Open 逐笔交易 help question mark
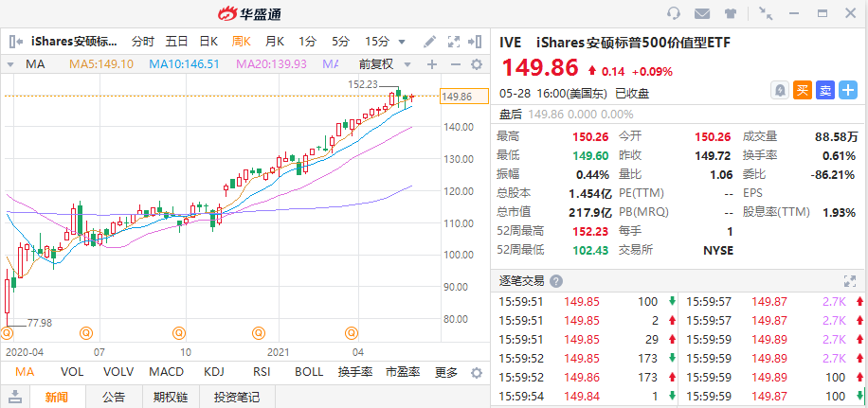Viewport: 868px width, 408px height. click(556, 281)
